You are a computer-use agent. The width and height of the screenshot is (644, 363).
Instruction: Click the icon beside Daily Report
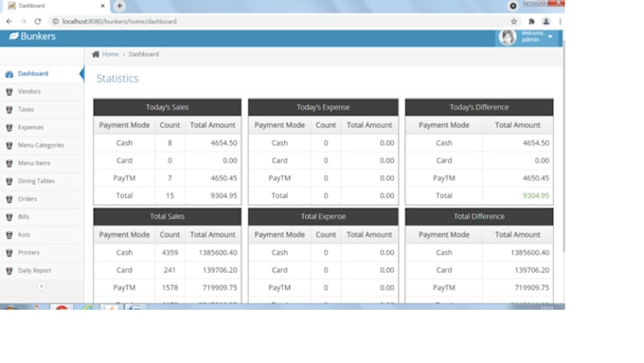9,271
